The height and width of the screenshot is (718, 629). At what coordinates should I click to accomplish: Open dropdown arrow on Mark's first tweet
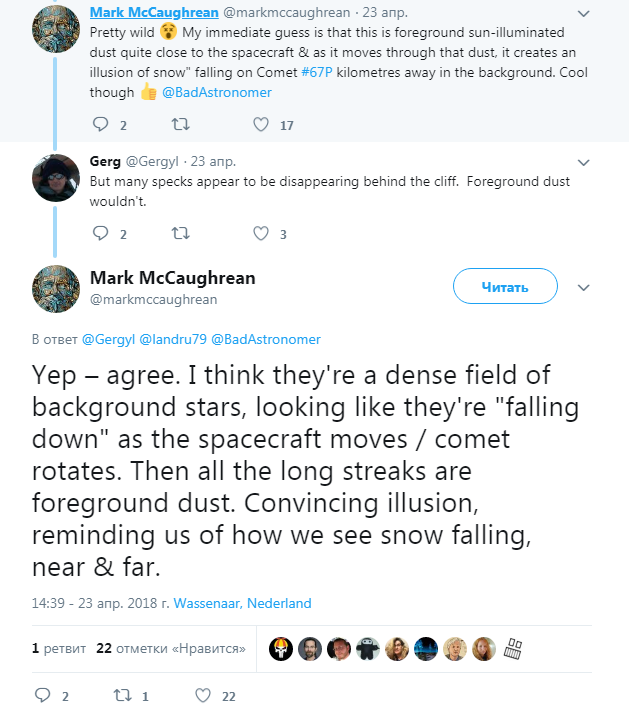tap(584, 13)
